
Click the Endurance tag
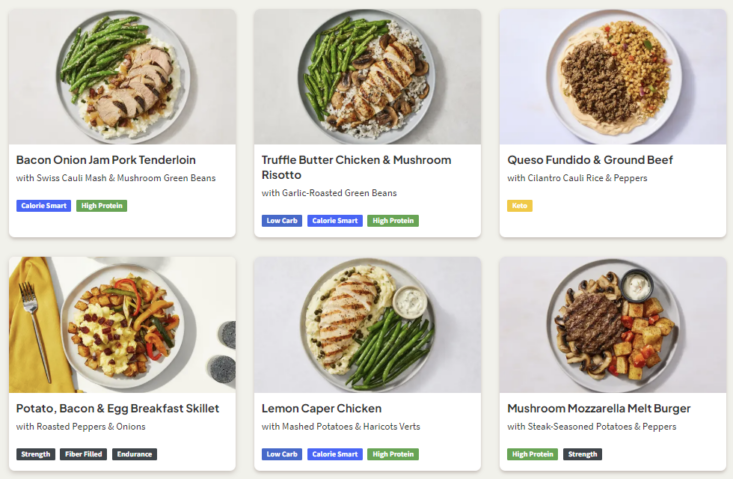(135, 454)
